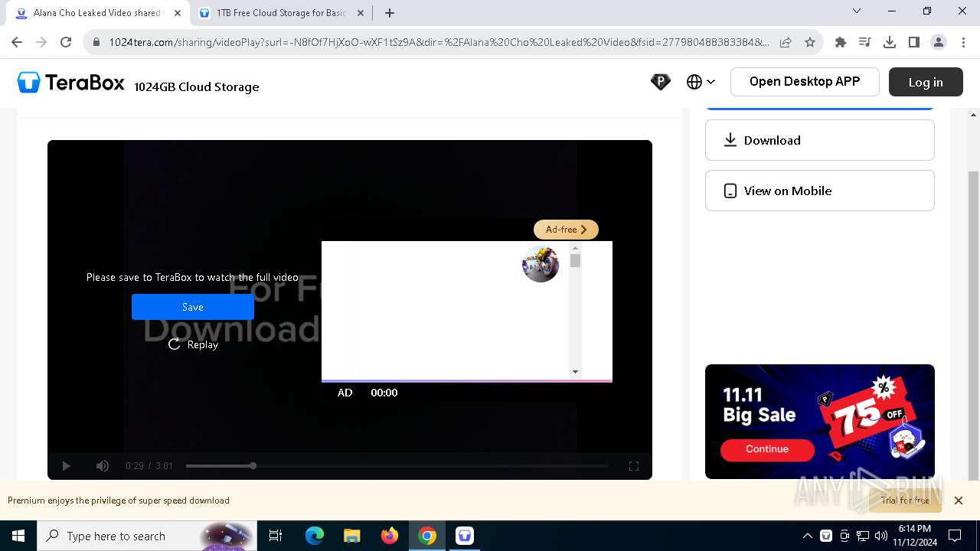Open media control icon
980x551 pixels.
click(x=865, y=42)
